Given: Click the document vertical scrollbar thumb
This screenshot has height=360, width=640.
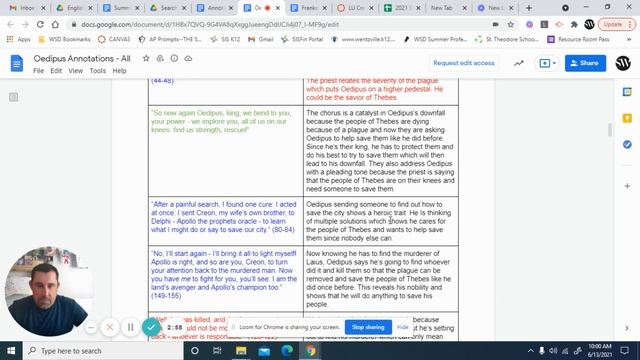Looking at the screenshot, I should pos(610,130).
